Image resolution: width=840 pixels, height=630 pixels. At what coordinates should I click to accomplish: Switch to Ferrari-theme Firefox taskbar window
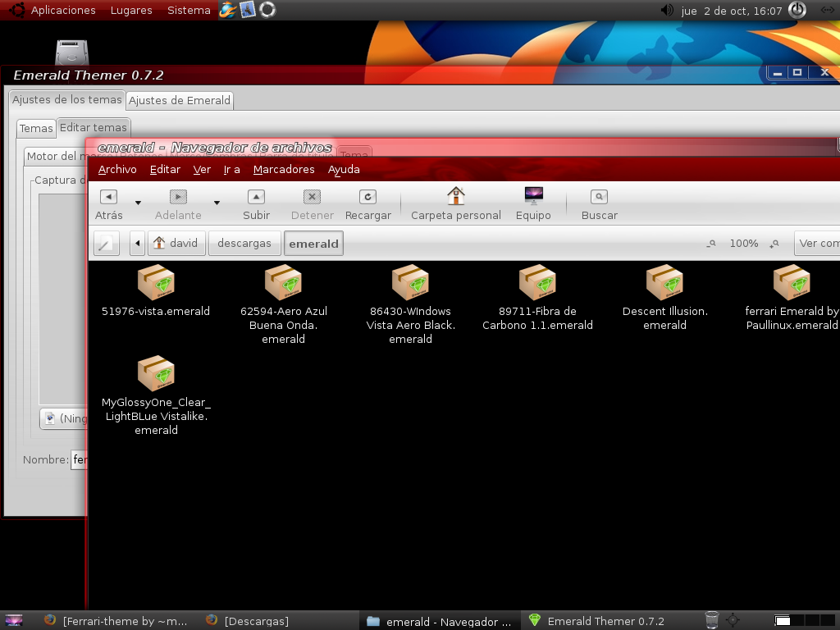(x=116, y=621)
